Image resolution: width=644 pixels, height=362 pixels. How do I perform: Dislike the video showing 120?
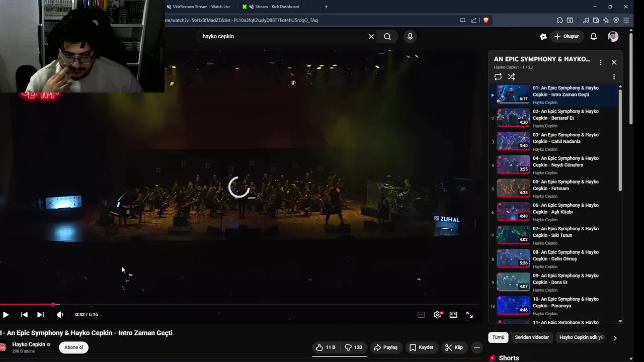click(353, 347)
